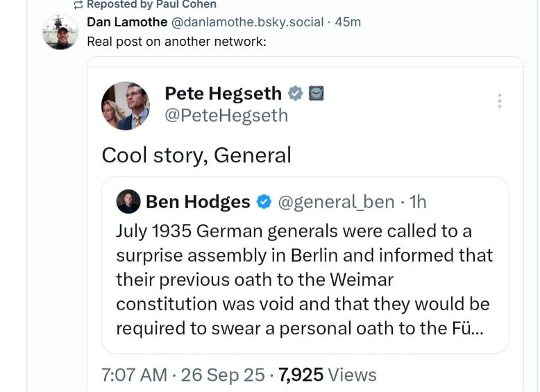Open the post via the 45m timestamp
Screen dimensions: 540x392
(x=348, y=22)
